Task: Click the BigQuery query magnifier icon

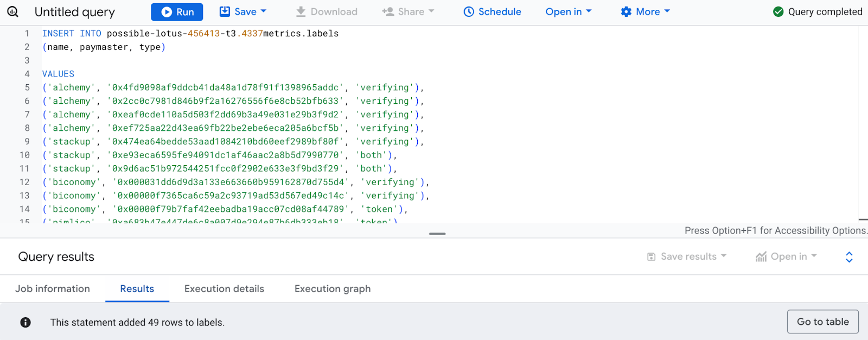Action: point(12,12)
